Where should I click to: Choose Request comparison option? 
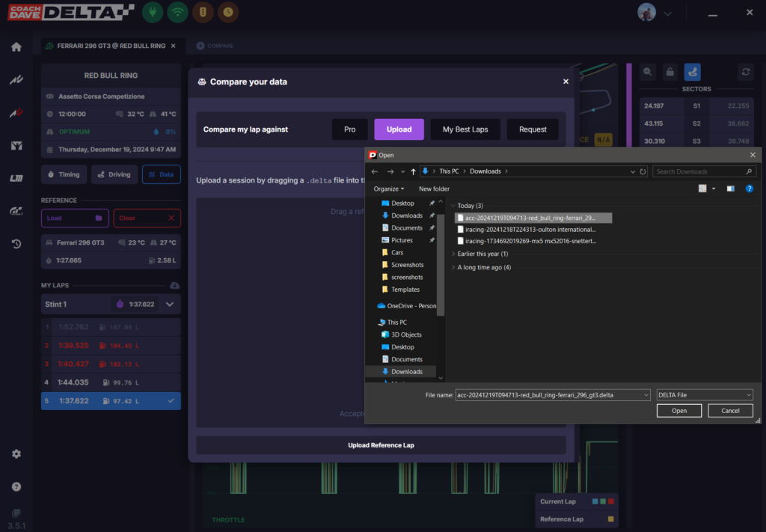533,129
